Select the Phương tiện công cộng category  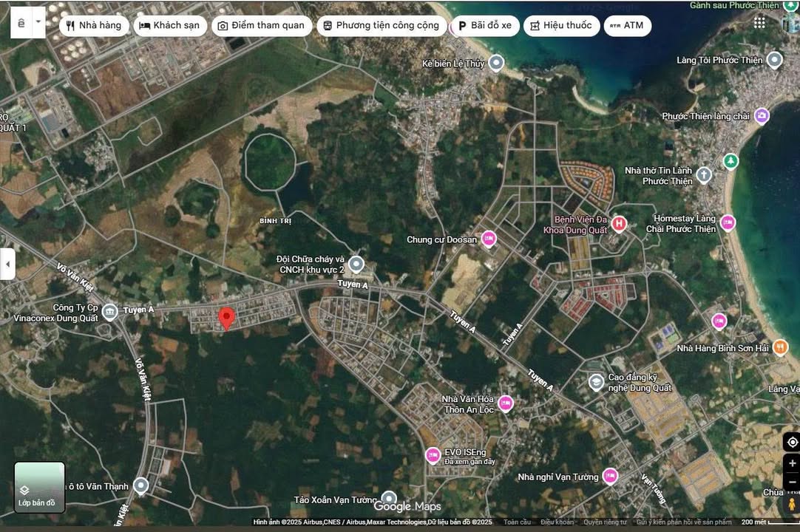click(x=380, y=25)
